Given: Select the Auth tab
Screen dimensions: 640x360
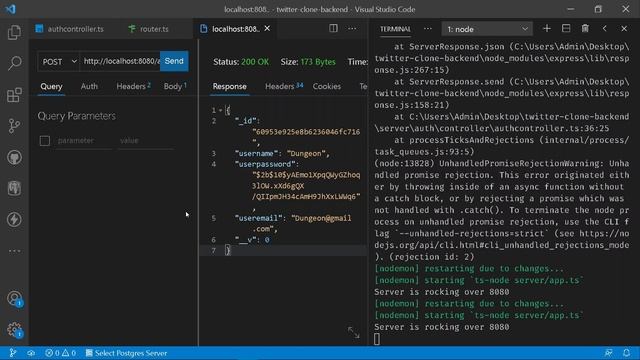Looking at the screenshot, I should [89, 87].
